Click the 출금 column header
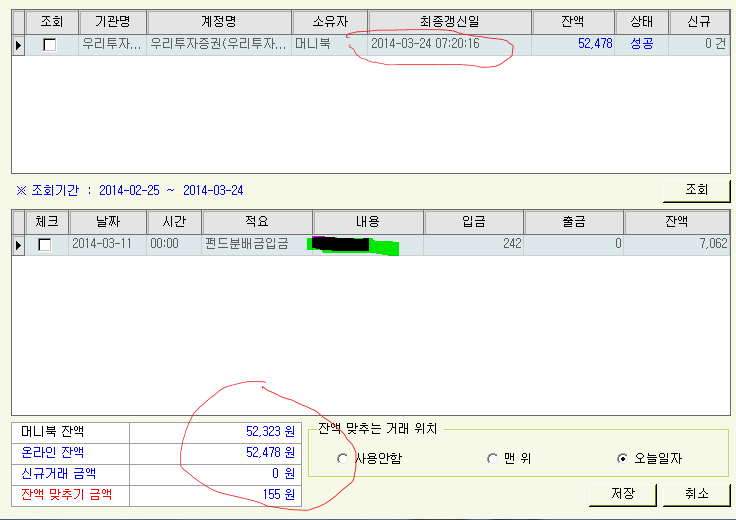 tap(574, 221)
